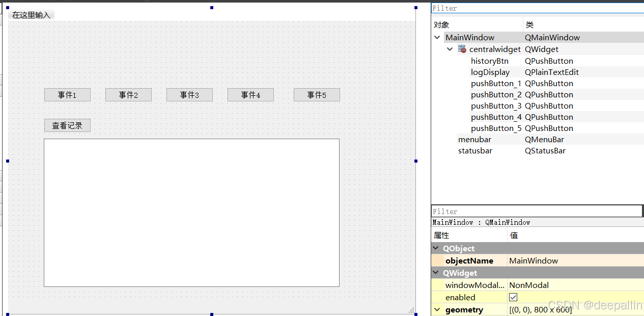Uncheck the enabled property checkbox

click(513, 297)
